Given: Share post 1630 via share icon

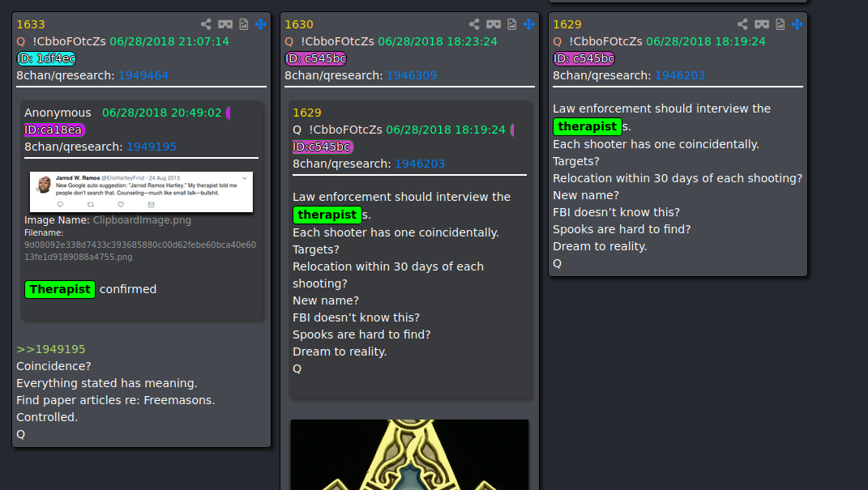Looking at the screenshot, I should (474, 24).
